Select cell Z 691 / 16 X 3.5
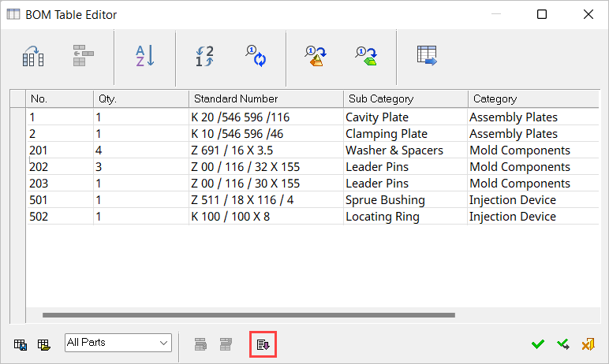The height and width of the screenshot is (364, 609). click(x=266, y=150)
